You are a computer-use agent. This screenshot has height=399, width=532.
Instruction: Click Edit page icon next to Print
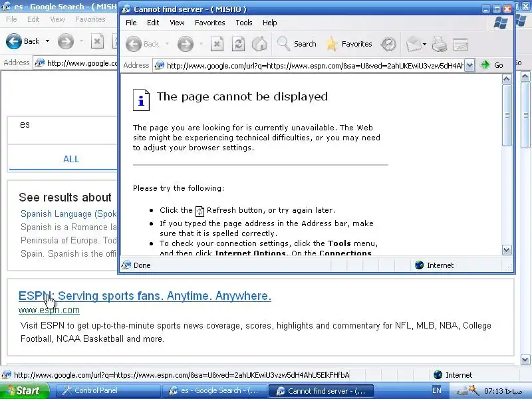(460, 44)
